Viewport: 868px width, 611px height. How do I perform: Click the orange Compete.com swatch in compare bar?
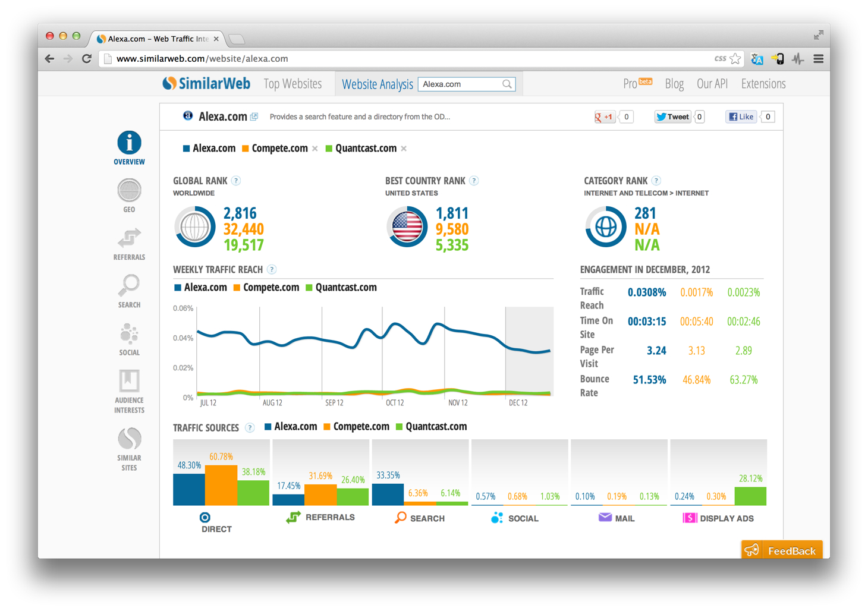[246, 149]
